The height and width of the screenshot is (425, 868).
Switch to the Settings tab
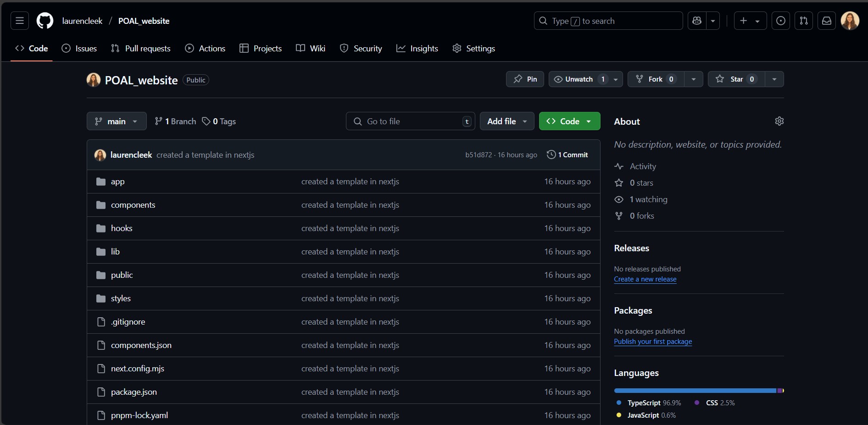[x=474, y=48]
